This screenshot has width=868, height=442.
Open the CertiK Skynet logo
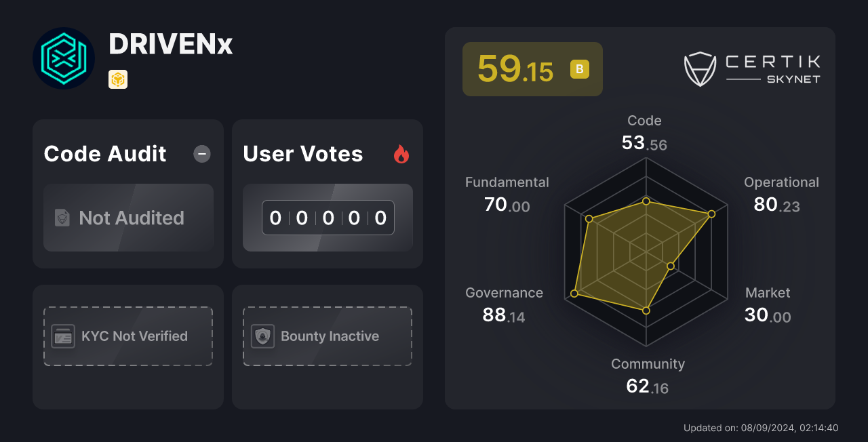coord(752,68)
